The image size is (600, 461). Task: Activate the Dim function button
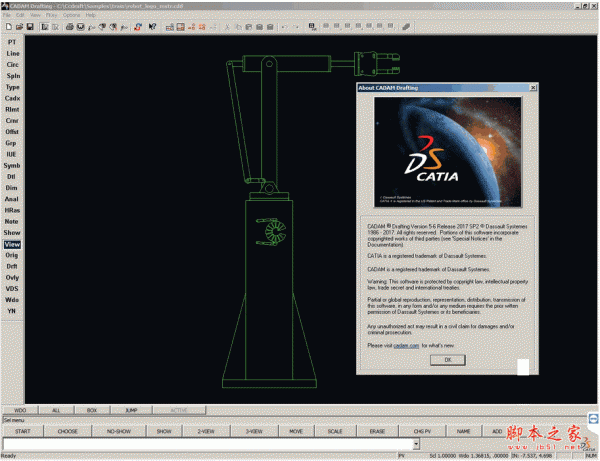[12, 187]
